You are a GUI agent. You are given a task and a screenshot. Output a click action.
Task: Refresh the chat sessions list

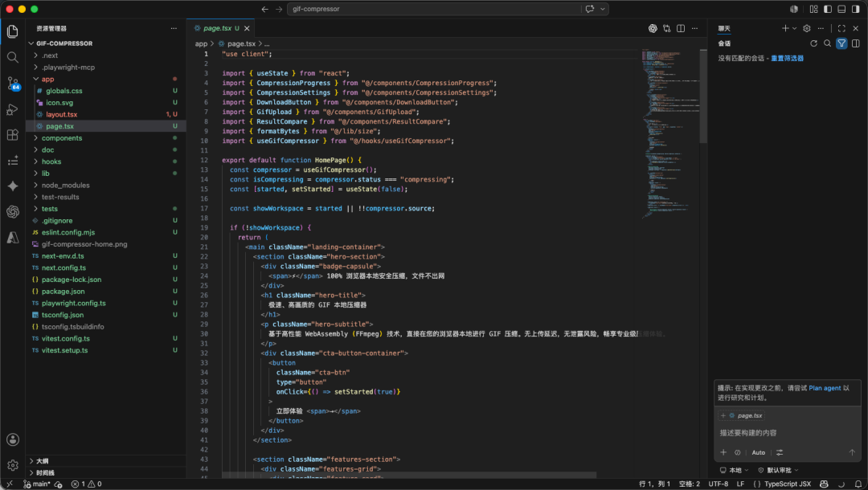click(x=813, y=43)
